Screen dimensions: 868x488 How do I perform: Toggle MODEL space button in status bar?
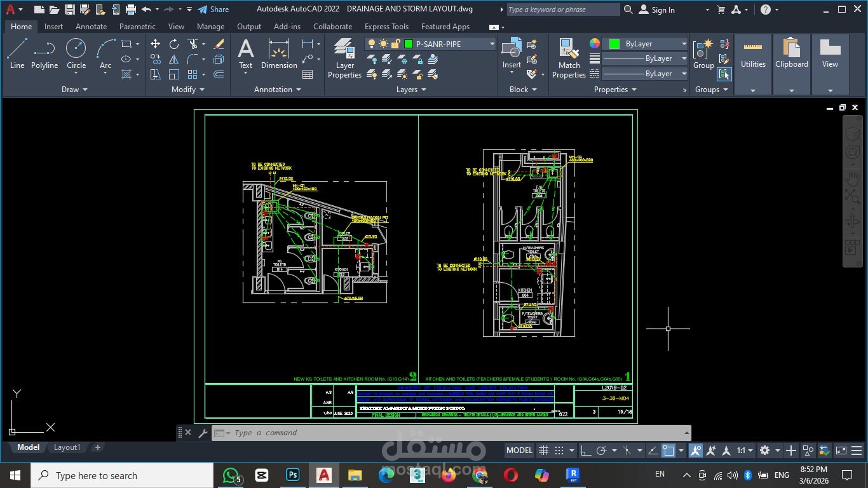tap(519, 451)
